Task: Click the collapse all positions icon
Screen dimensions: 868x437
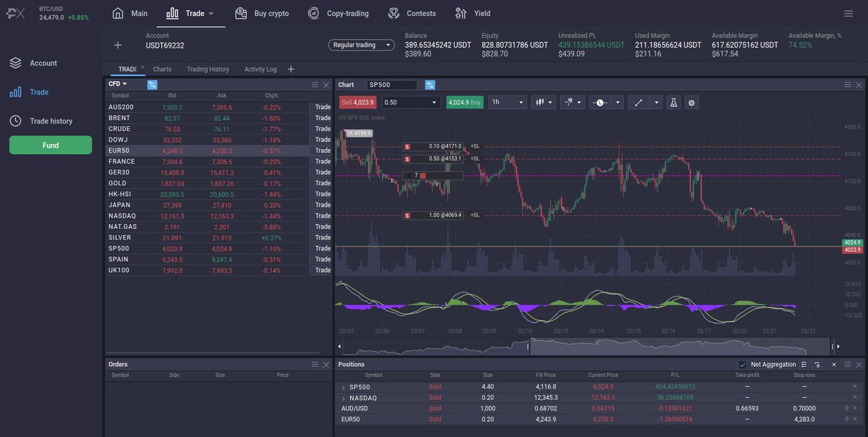Action: 817,365
